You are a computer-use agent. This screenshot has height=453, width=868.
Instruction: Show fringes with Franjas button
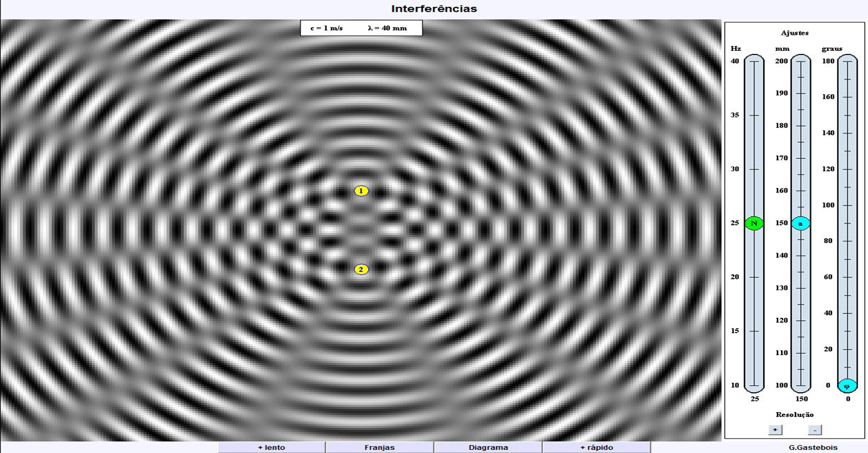click(x=379, y=447)
